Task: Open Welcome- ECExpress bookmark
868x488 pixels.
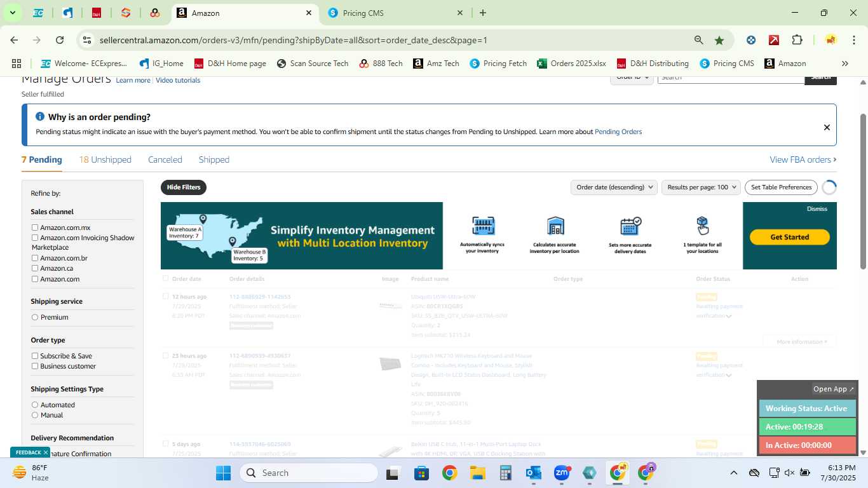Action: 84,64
